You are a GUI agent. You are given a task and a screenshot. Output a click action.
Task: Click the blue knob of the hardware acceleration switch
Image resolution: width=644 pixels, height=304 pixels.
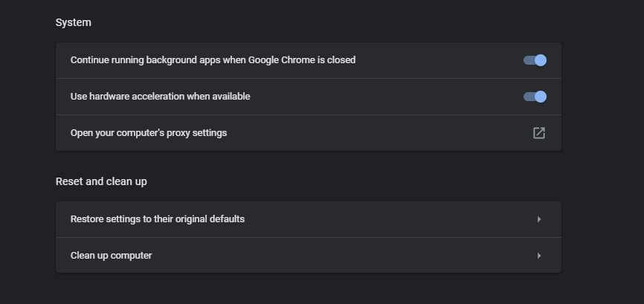pos(541,97)
